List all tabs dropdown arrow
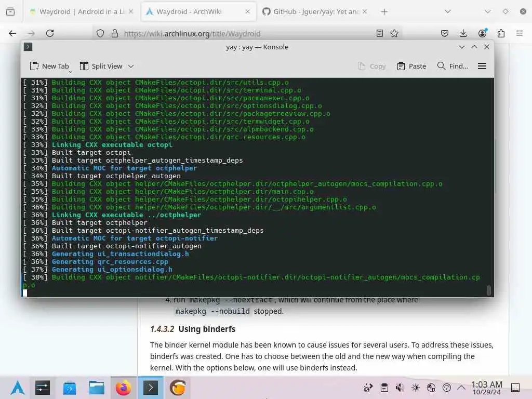 (x=448, y=11)
